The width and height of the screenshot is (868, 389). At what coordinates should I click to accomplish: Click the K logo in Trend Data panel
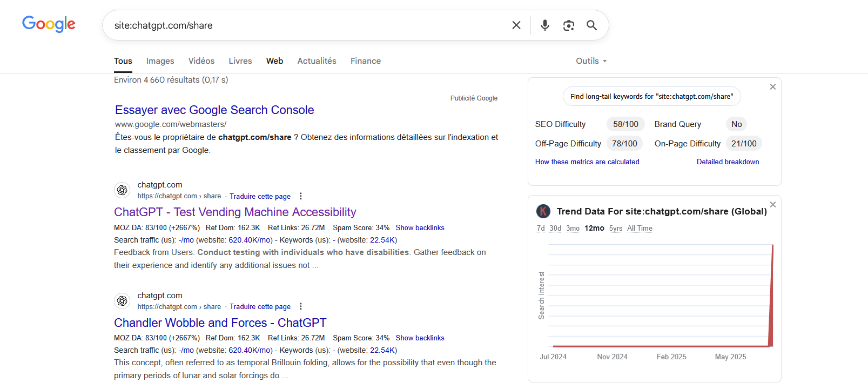click(x=543, y=211)
